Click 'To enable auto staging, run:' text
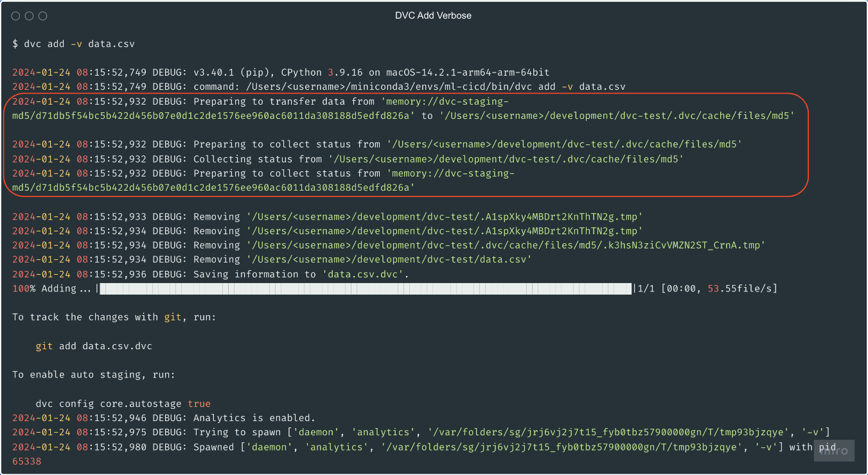This screenshot has width=868, height=475. coord(94,375)
